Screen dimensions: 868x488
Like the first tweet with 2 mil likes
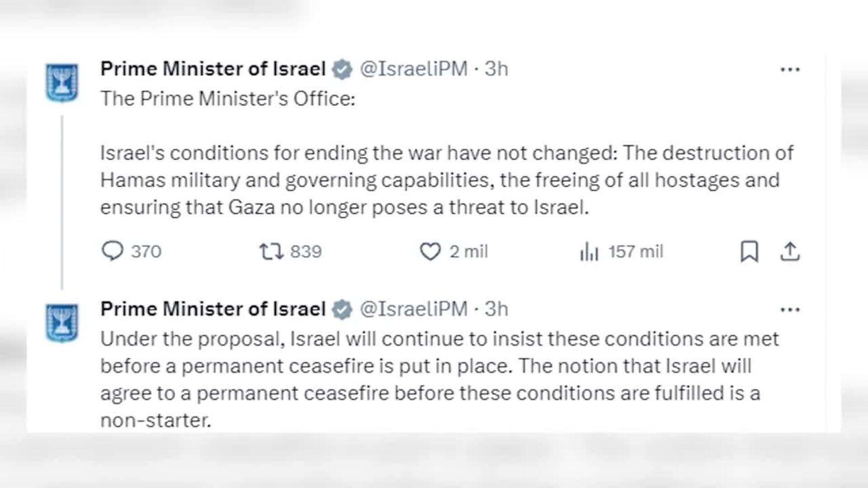pos(430,251)
